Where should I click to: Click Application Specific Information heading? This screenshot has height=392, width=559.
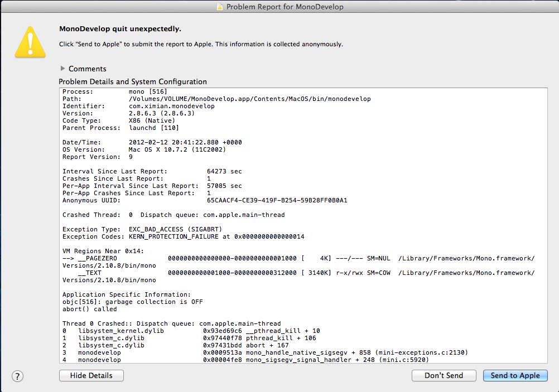(x=127, y=295)
